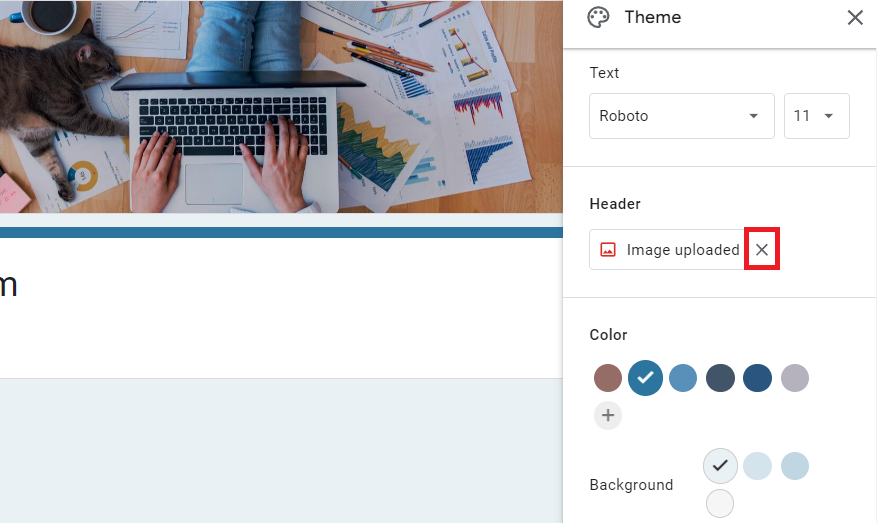Screen dimensions: 877x523
Task: Close the Theme panel
Action: [x=855, y=17]
